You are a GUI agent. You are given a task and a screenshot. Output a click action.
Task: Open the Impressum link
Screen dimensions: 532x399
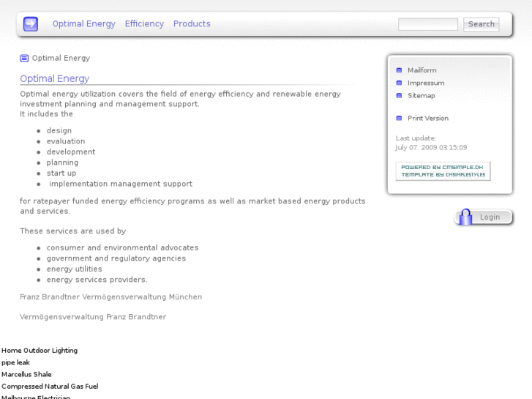tap(426, 83)
